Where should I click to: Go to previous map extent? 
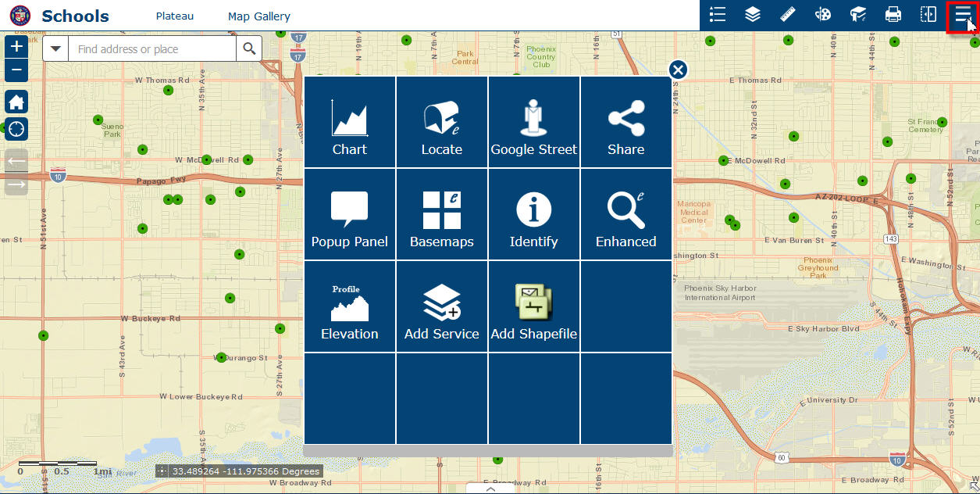[x=16, y=160]
